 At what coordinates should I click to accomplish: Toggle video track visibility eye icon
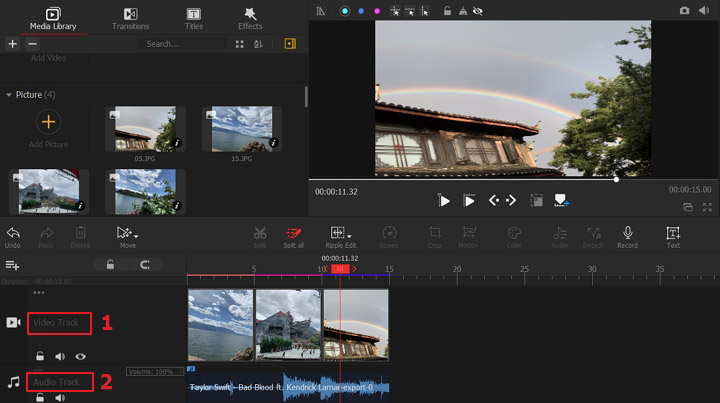pyautogui.click(x=80, y=356)
